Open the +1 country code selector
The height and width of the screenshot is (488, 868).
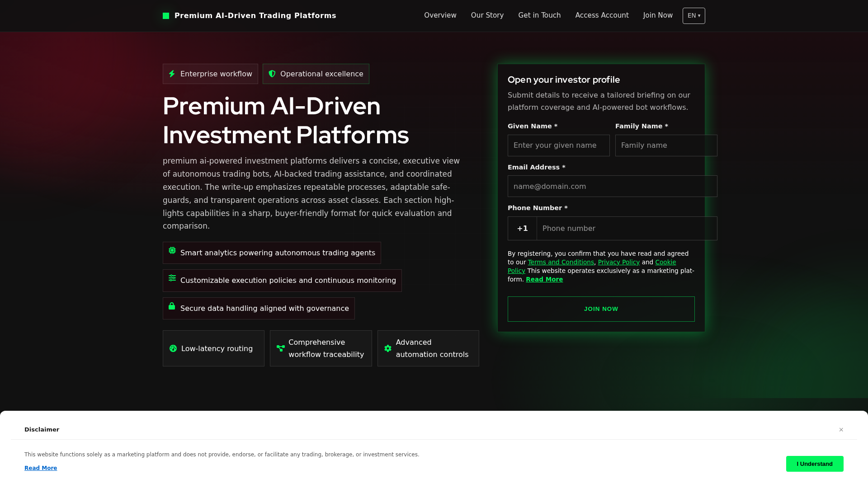point(523,229)
